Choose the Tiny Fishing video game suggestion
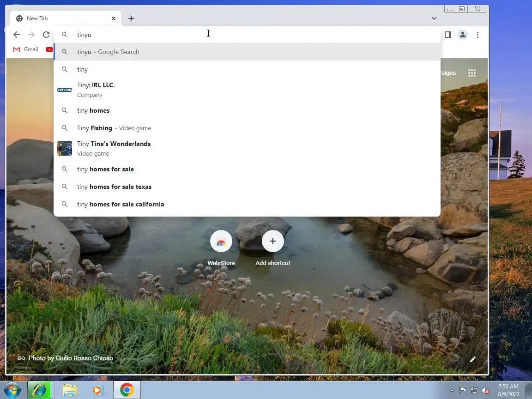The width and height of the screenshot is (532, 399). (x=247, y=128)
